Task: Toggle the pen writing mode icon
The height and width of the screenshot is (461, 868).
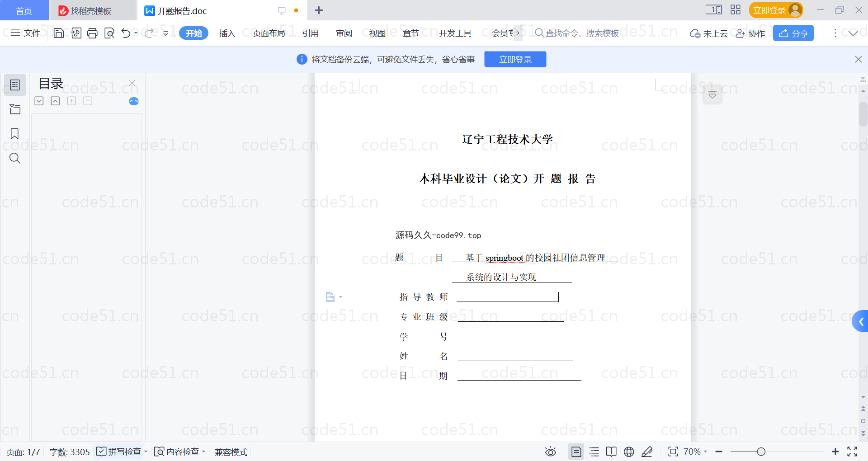Action: (647, 452)
